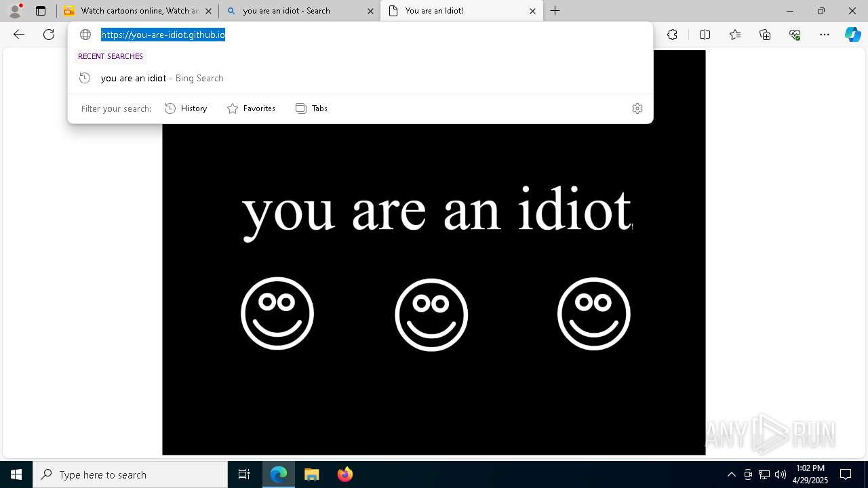
Task: Close the You are an Idiot! tab
Action: pyautogui.click(x=532, y=11)
